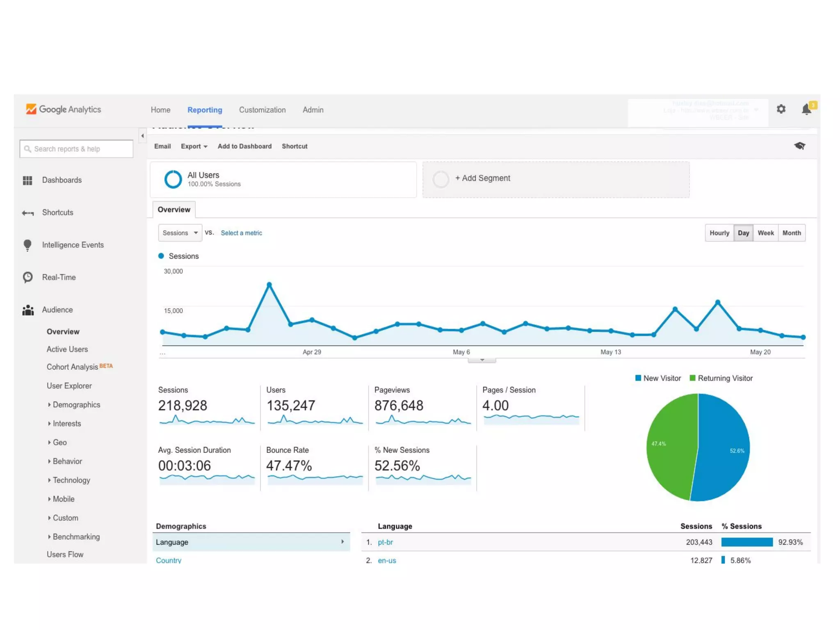Screen dimensions: 840x630
Task: Switch graph to Week view
Action: [x=765, y=233]
